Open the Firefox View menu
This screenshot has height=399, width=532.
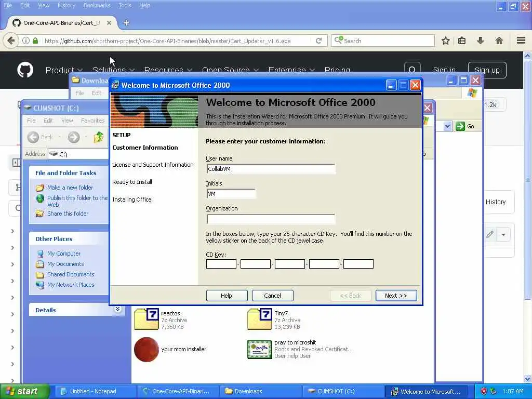[44, 5]
